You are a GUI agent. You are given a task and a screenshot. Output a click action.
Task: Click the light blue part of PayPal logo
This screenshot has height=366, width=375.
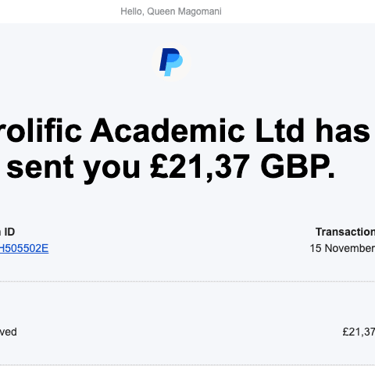click(x=174, y=65)
